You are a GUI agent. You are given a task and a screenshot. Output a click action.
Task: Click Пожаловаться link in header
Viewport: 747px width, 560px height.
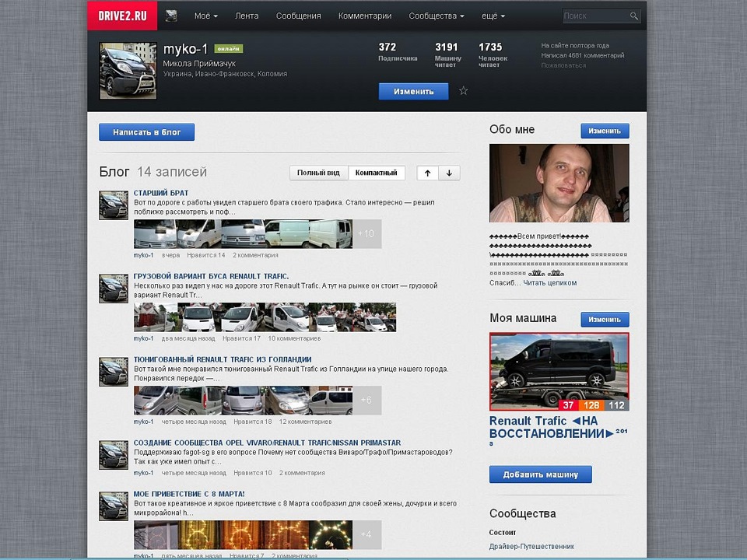pos(563,65)
